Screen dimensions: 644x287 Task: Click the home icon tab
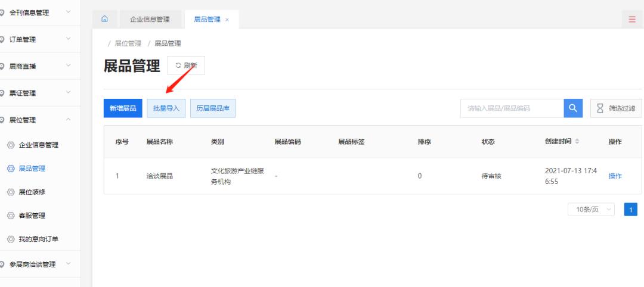tap(105, 19)
